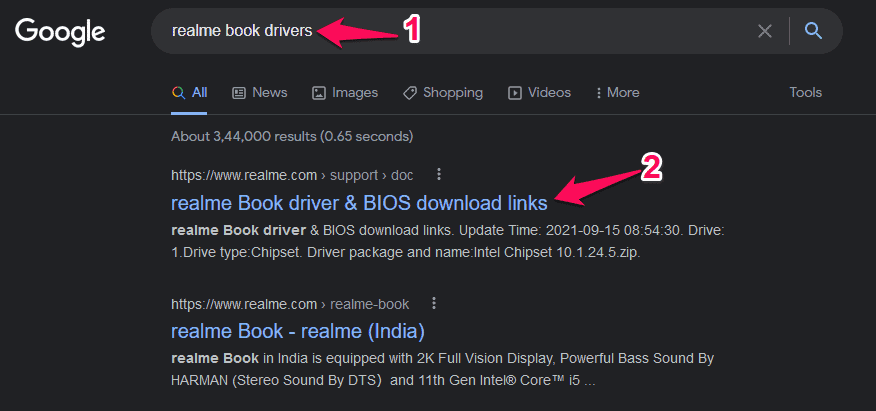Open three-dot menu for support doc result
The image size is (876, 411).
[x=438, y=174]
